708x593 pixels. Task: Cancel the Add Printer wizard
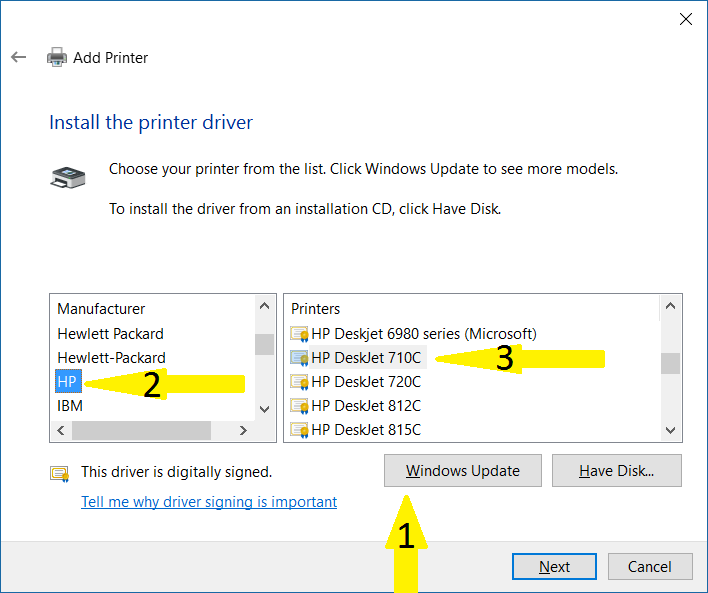click(x=649, y=567)
